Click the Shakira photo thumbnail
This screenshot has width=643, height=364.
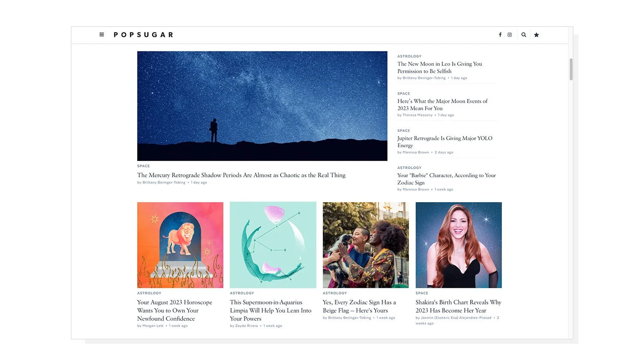pyautogui.click(x=459, y=245)
